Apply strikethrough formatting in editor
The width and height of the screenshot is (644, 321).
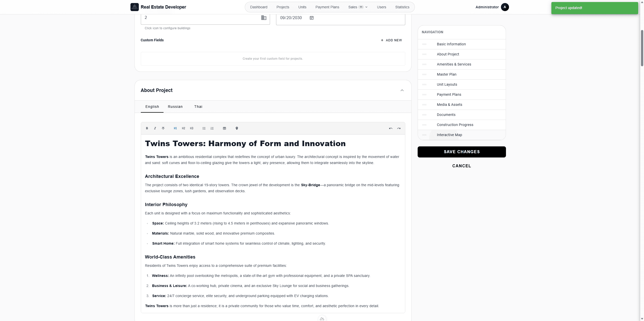point(163,128)
